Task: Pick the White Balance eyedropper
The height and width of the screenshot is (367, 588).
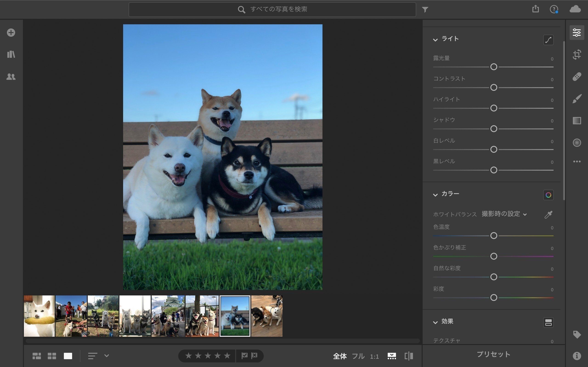Action: point(548,214)
